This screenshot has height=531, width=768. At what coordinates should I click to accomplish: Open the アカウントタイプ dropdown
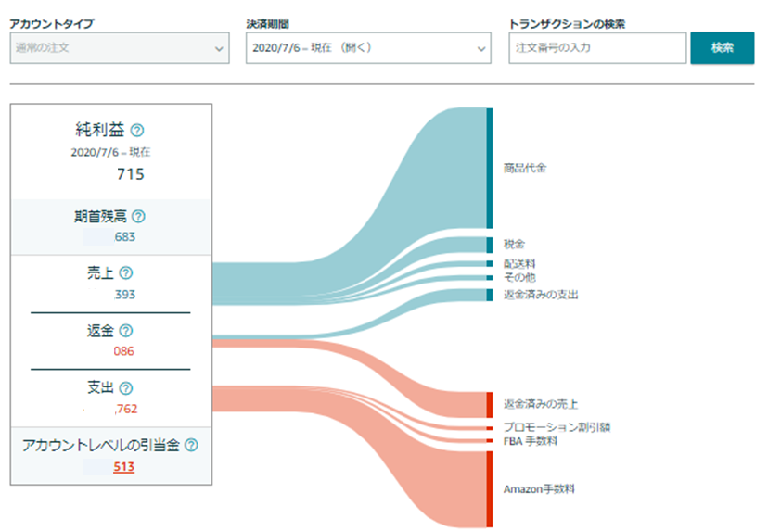coord(119,47)
